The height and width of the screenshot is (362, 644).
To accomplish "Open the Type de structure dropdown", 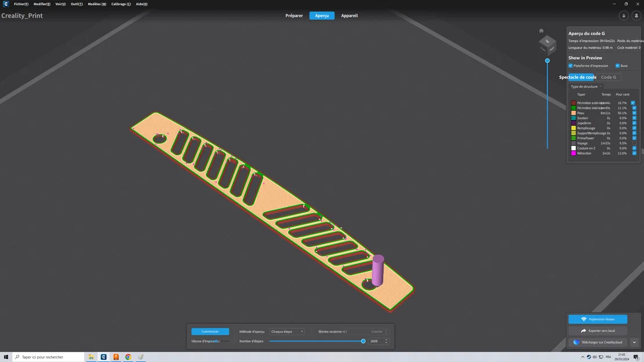I will click(x=585, y=86).
